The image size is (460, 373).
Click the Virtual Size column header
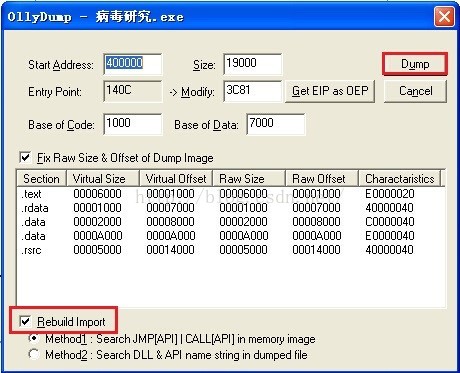point(103,178)
